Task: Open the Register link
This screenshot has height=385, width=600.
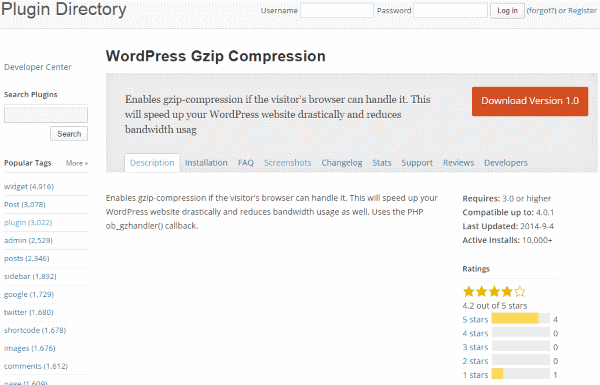Action: pos(582,11)
